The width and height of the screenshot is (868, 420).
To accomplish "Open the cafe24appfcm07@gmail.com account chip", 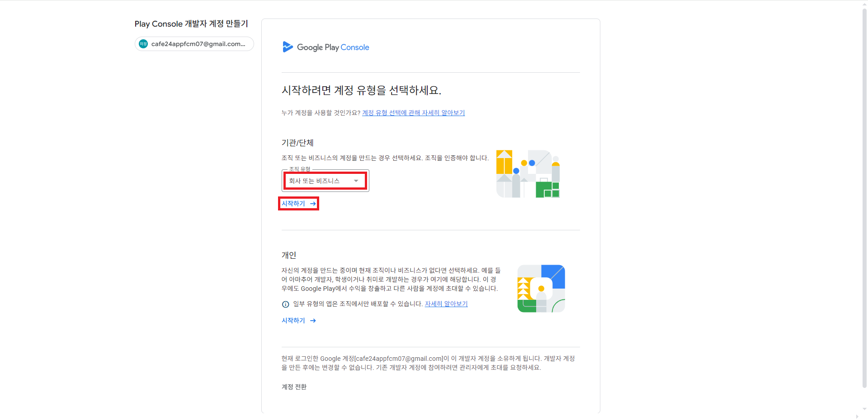I will 194,44.
